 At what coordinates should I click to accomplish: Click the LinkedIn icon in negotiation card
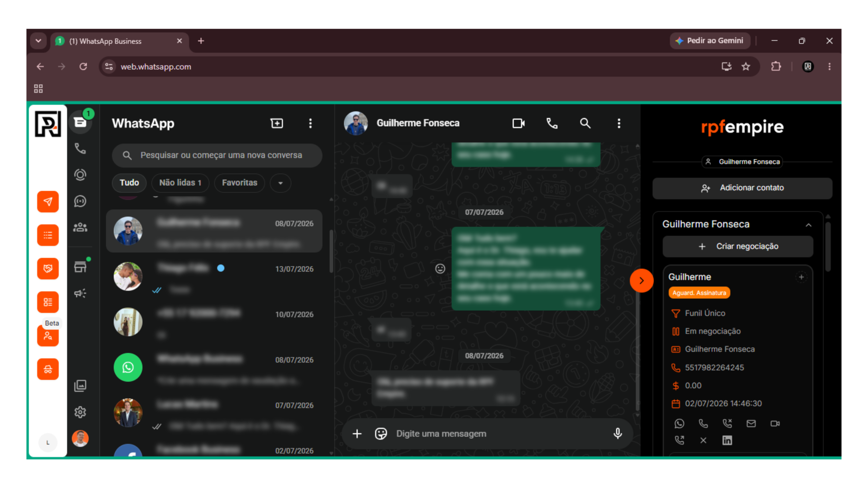(727, 440)
